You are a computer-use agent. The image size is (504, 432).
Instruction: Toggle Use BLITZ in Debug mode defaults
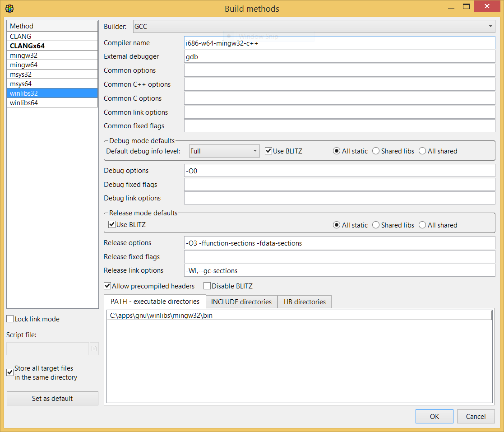point(268,151)
